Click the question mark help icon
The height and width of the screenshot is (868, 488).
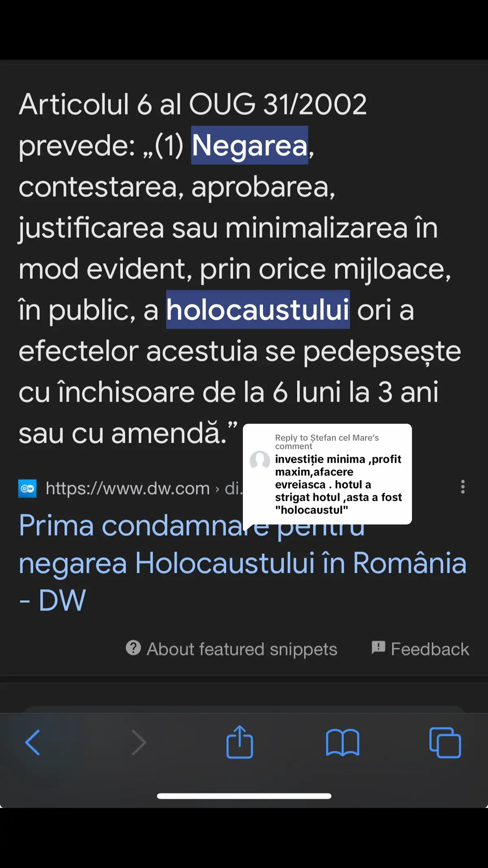[133, 647]
